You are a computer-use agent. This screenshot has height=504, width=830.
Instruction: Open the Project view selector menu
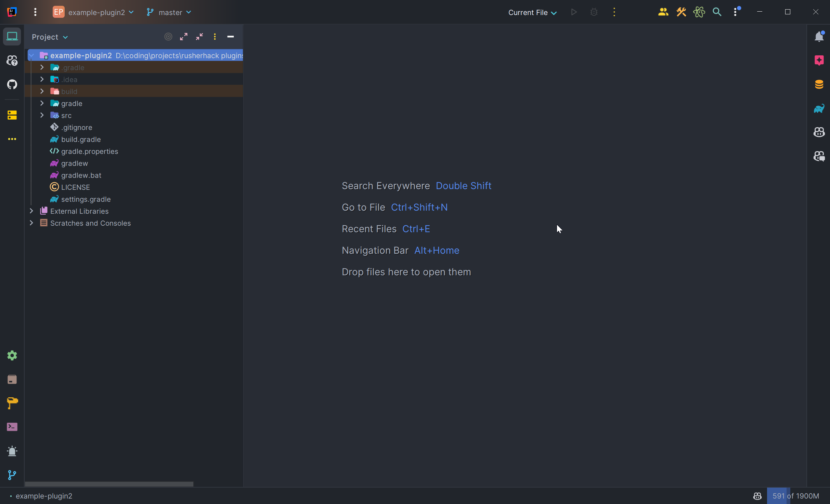[50, 37]
